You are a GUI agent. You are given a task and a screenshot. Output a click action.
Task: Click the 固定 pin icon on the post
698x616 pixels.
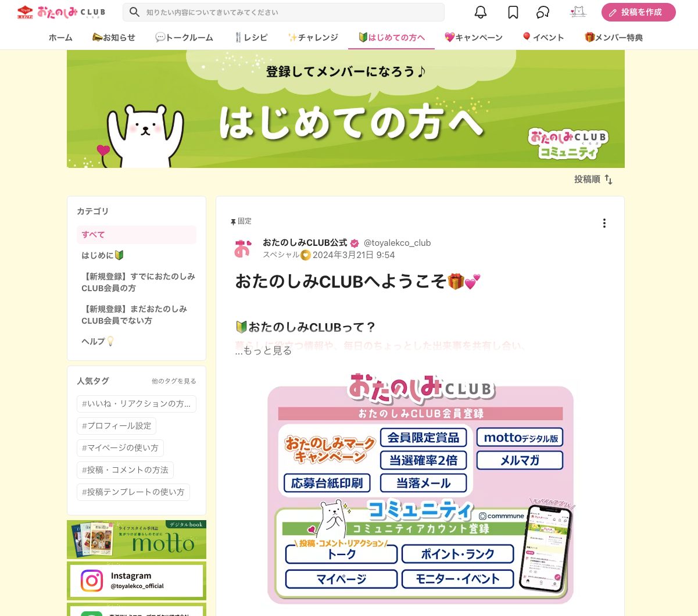233,222
